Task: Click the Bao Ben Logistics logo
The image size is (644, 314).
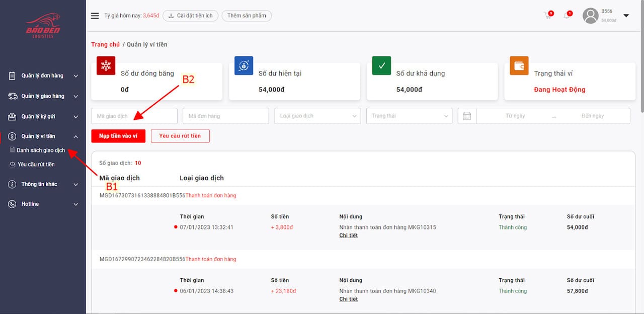Action: coord(43,26)
